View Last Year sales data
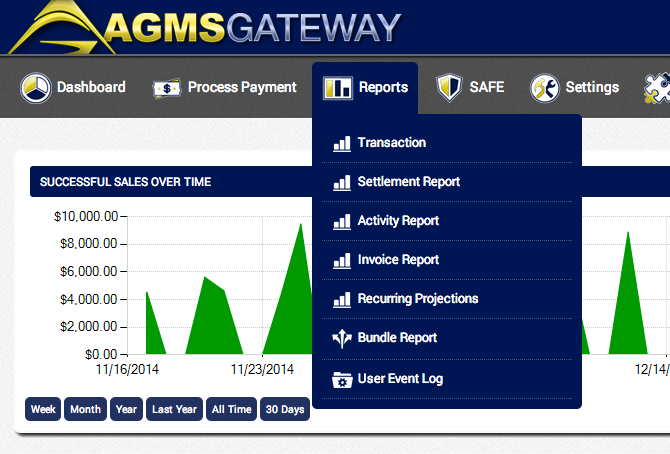This screenshot has height=454, width=670. tap(174, 409)
